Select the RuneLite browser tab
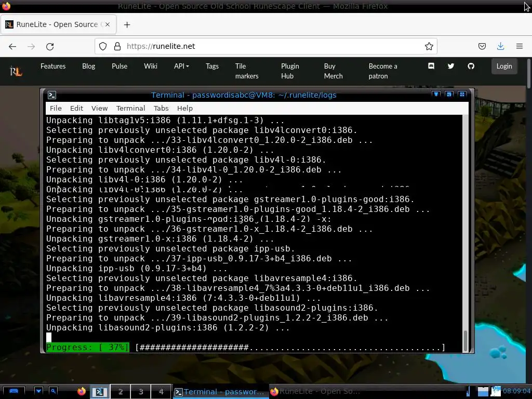 pos(58,24)
